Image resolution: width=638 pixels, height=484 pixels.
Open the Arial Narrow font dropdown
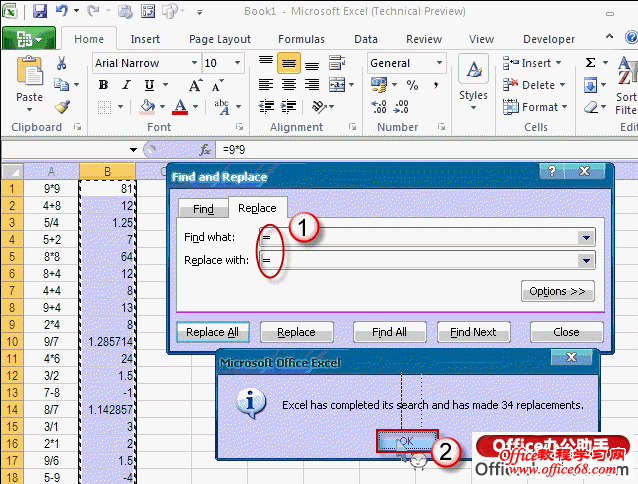click(x=192, y=63)
